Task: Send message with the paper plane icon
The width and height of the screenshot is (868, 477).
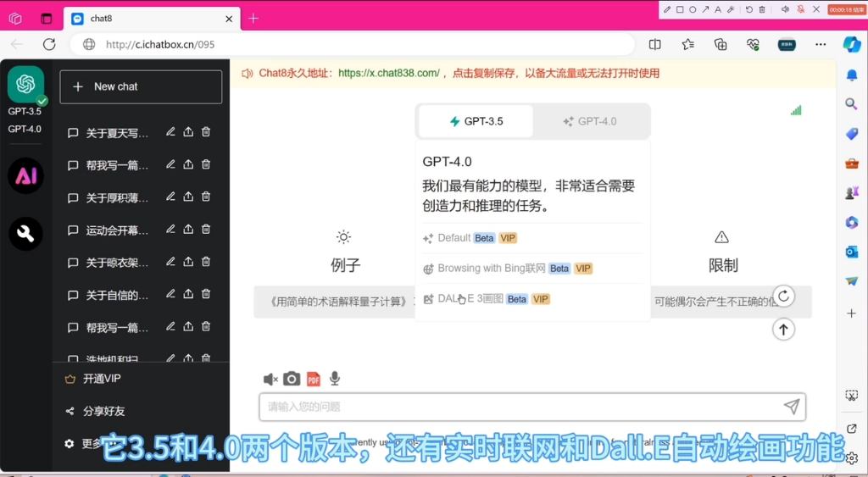Action: (792, 407)
